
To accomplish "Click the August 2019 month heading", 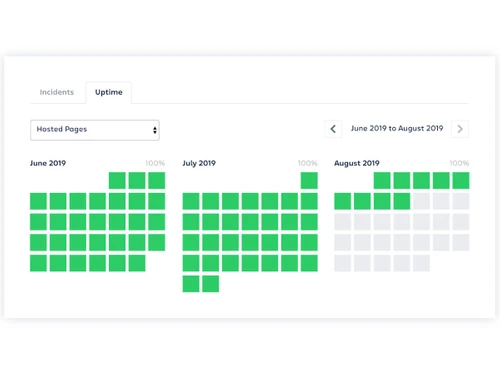I will (357, 163).
